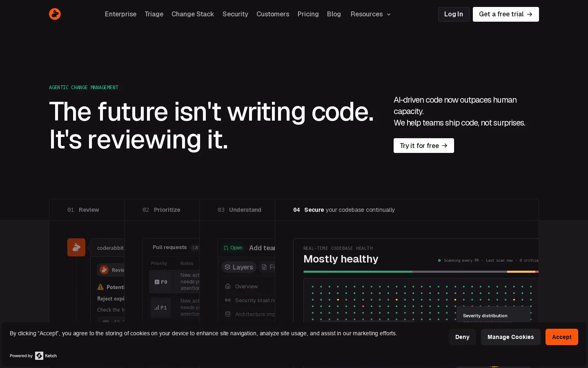Image resolution: width=588 pixels, height=368 pixels.
Task: Click the P0 priority badge
Action: (x=161, y=282)
